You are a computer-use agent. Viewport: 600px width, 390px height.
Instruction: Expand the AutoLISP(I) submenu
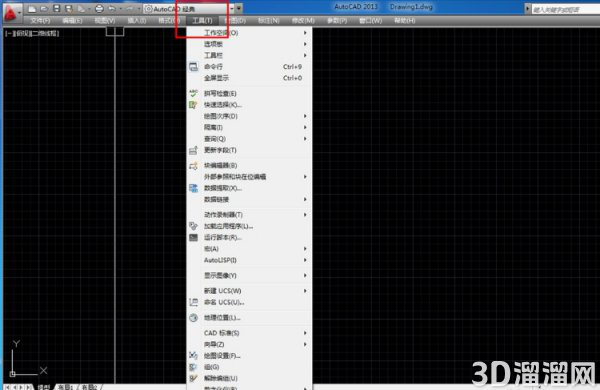(249, 260)
